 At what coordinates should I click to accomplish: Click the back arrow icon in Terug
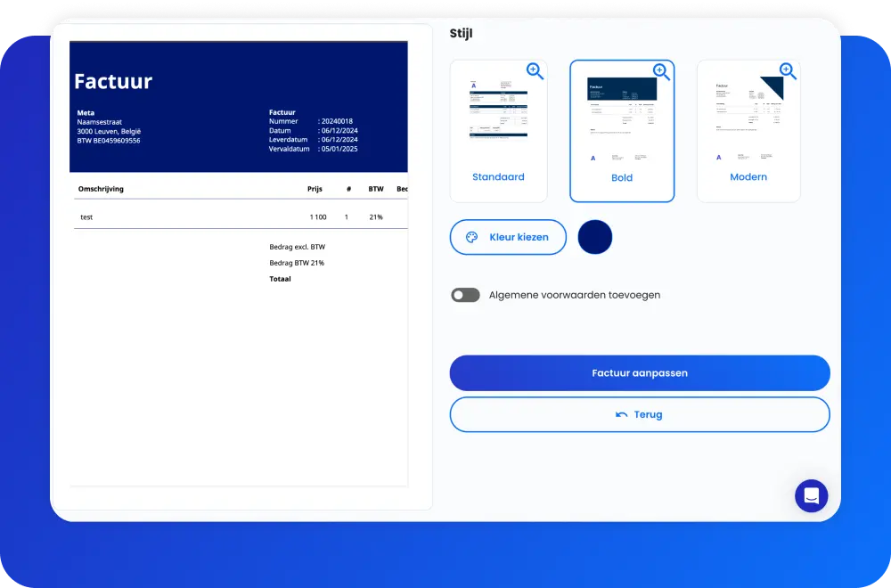623,413
